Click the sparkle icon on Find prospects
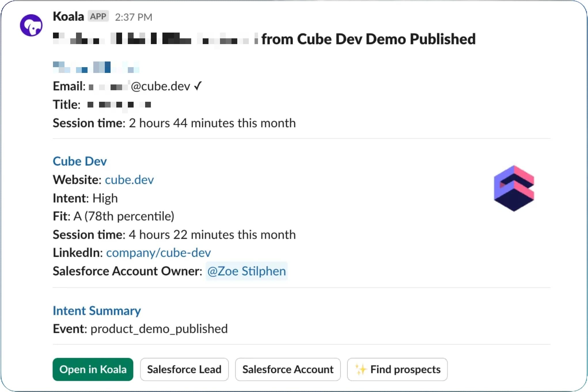Image resolution: width=588 pixels, height=392 pixels. 361,370
